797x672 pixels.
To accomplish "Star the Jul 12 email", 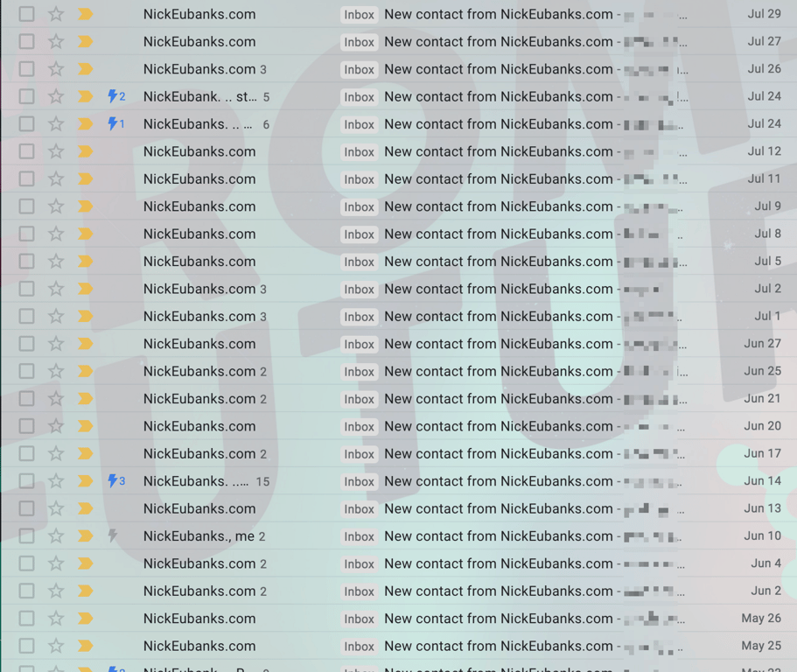I will [56, 151].
